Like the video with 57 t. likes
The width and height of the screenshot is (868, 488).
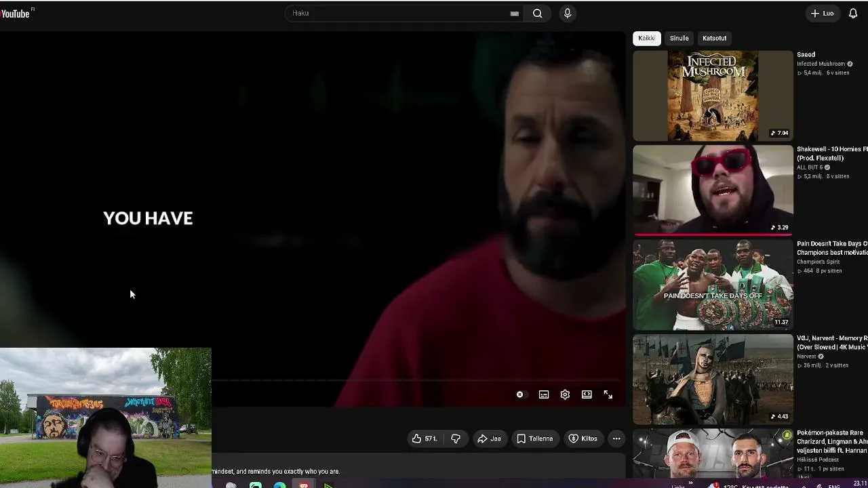point(425,439)
